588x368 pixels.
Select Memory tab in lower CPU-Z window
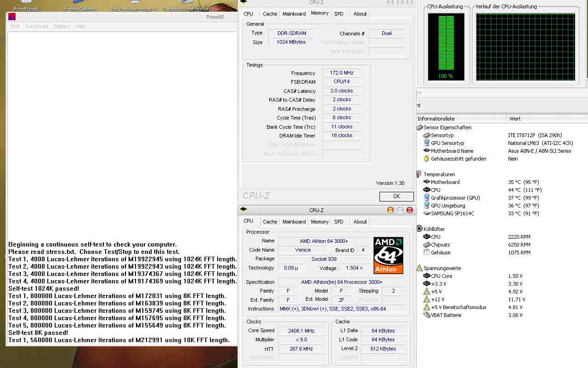click(320, 222)
